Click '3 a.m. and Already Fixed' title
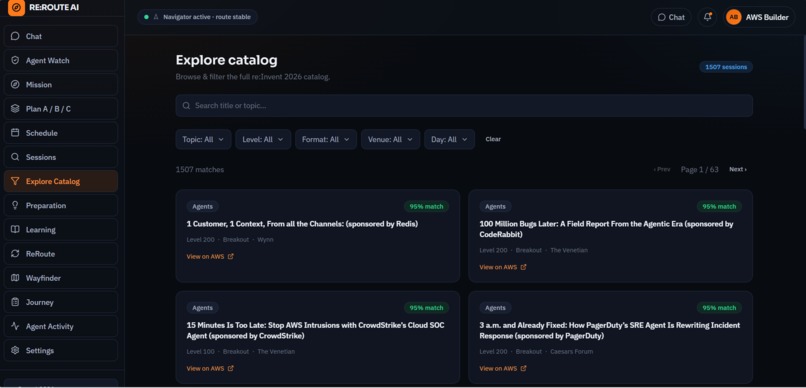The image size is (806, 388). click(610, 330)
